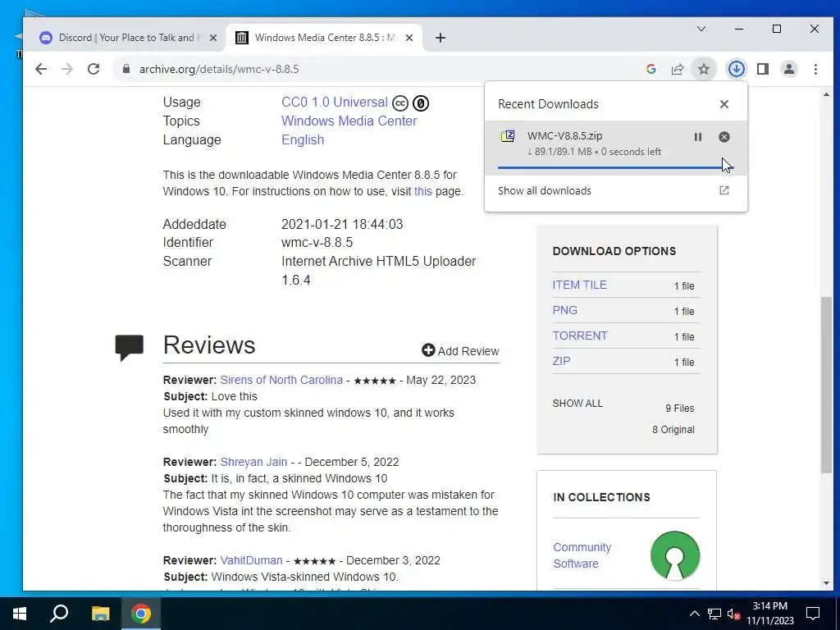Screen dimensions: 840x630
Task: Reload the archive.org page
Action: [x=94, y=69]
